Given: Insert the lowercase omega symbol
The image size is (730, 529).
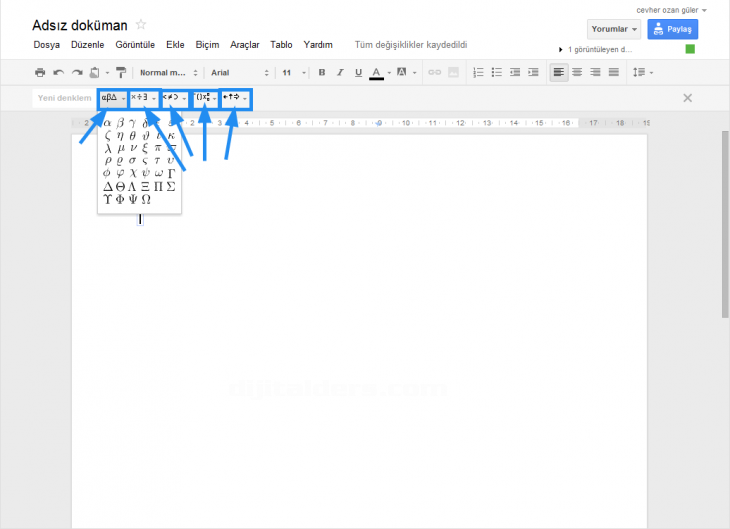Looking at the screenshot, I should 158,173.
